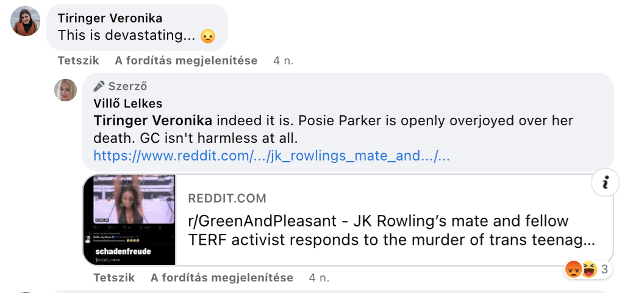Like Tiringer Veronika's comment with Tetszik

(78, 60)
